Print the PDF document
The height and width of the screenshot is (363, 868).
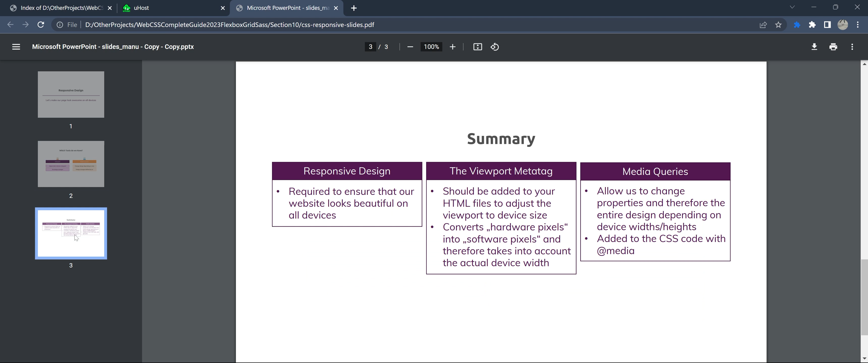coord(833,47)
